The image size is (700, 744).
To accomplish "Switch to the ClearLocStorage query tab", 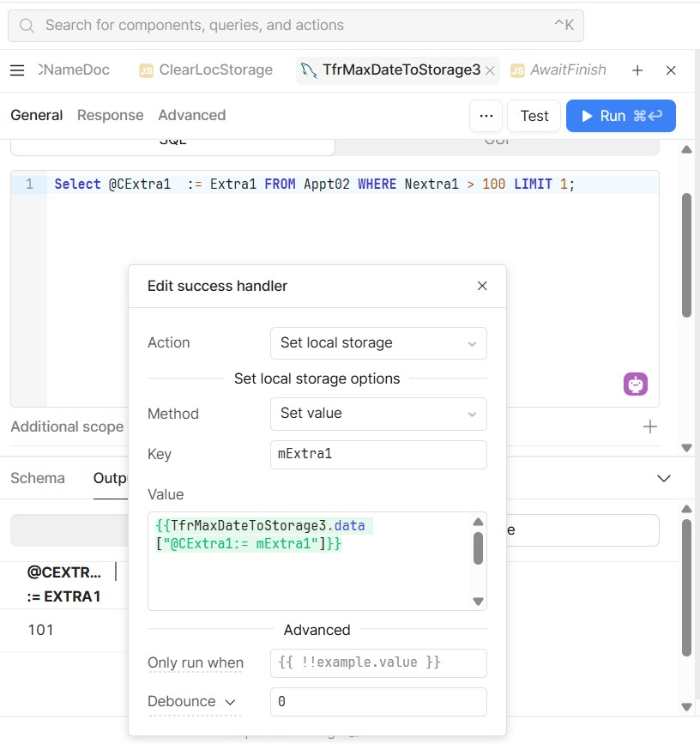I will tap(206, 70).
